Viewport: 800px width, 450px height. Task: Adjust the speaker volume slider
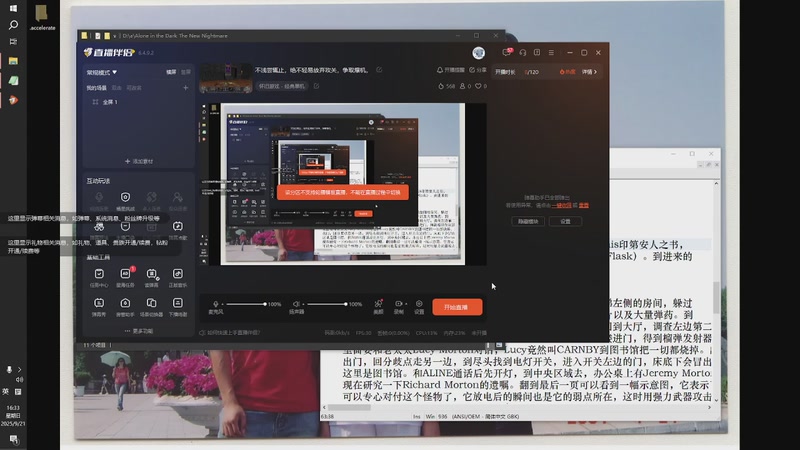(327, 304)
